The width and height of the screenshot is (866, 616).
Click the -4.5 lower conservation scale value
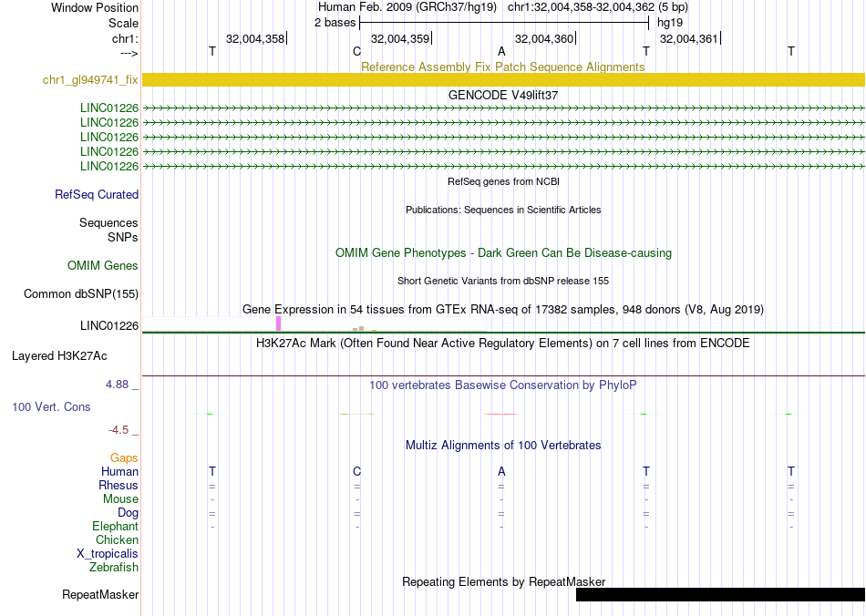[x=119, y=430]
